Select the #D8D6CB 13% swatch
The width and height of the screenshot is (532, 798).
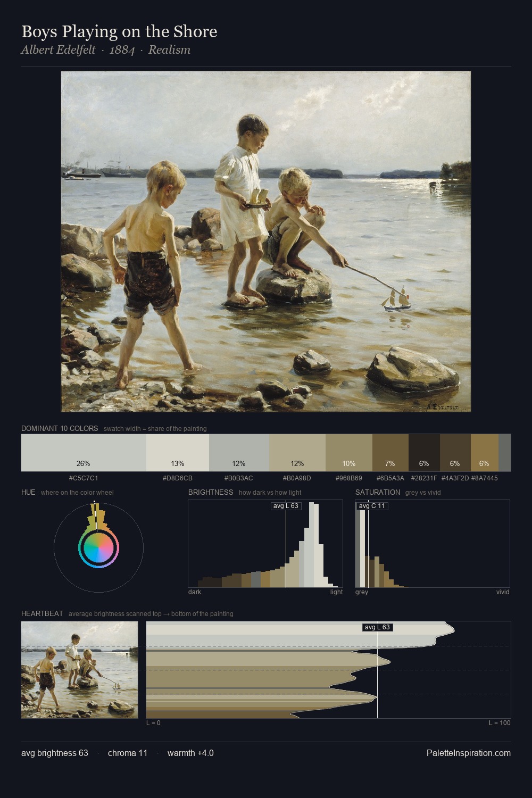(178, 453)
